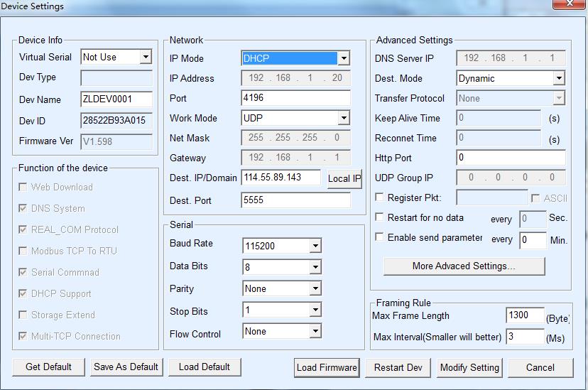Toggle Enable send parameter checkbox
The image size is (588, 390).
pos(380,237)
